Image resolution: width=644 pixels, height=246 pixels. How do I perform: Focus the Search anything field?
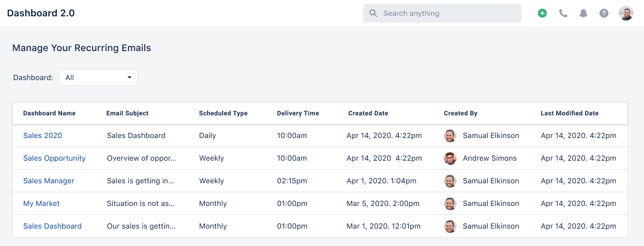442,13
